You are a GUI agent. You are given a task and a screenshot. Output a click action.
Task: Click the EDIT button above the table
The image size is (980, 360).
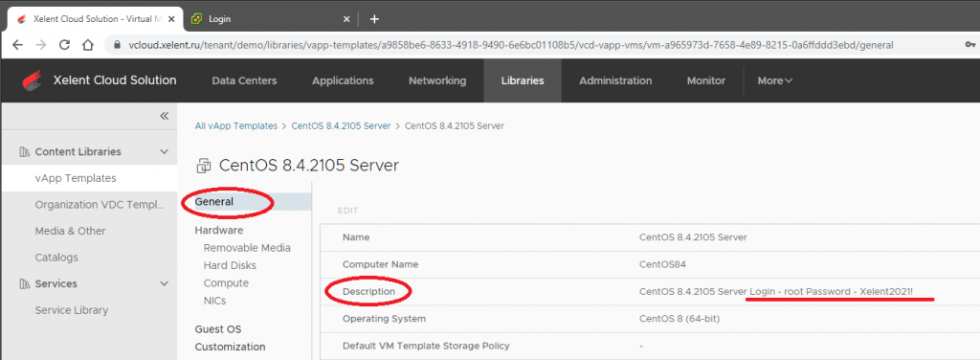(x=348, y=211)
